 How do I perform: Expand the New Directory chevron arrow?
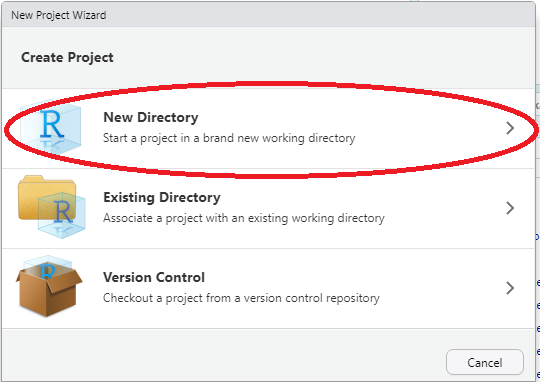tap(510, 128)
